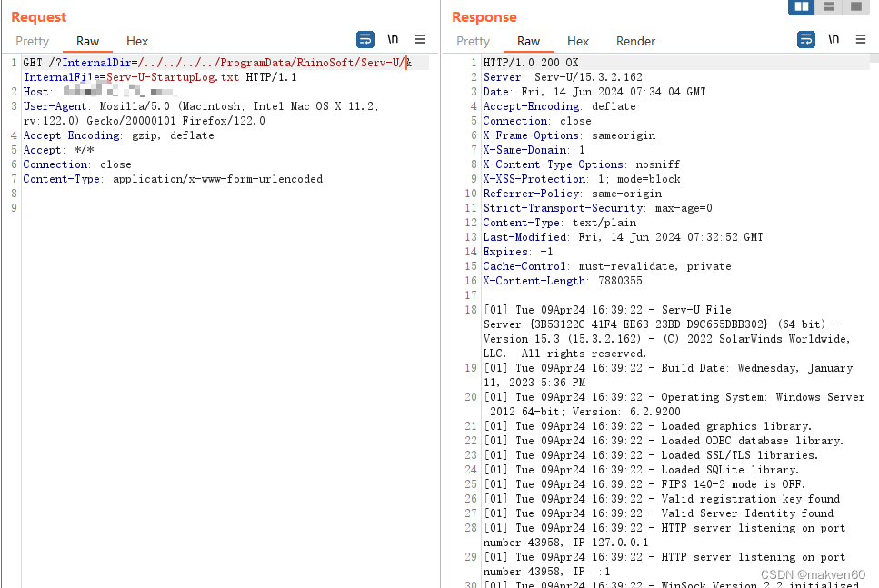Click the IP 127.0.0.1 listening line
Screen dimensions: 879x588
coord(664,535)
